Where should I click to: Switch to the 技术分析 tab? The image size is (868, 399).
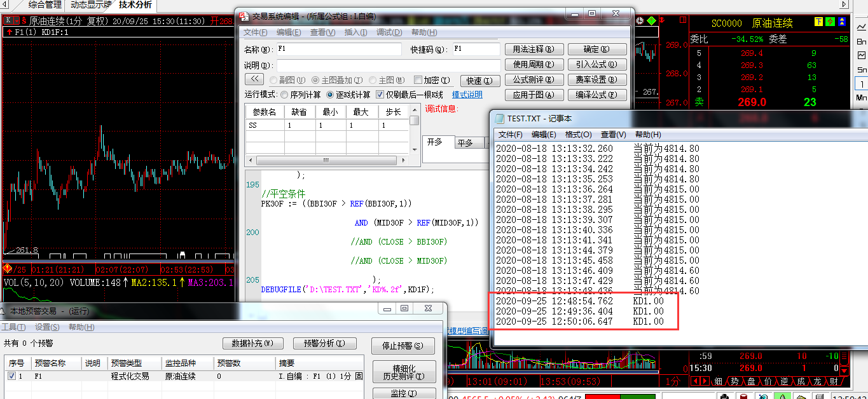[135, 5]
